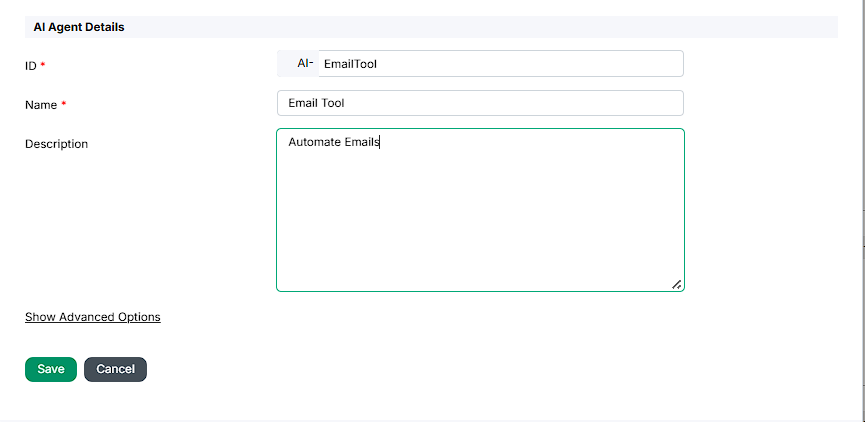Cancel the AI agent form
Viewport: 865px width, 422px height.
115,369
